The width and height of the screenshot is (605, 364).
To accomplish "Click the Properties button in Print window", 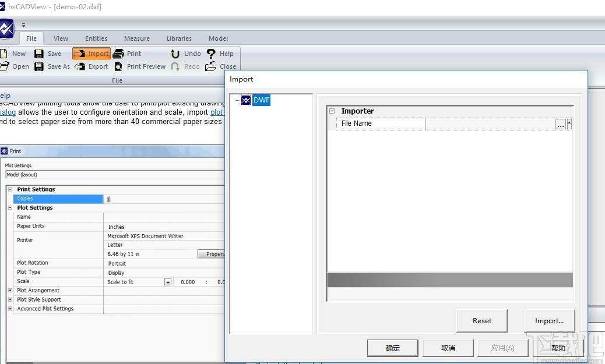I will (212, 254).
